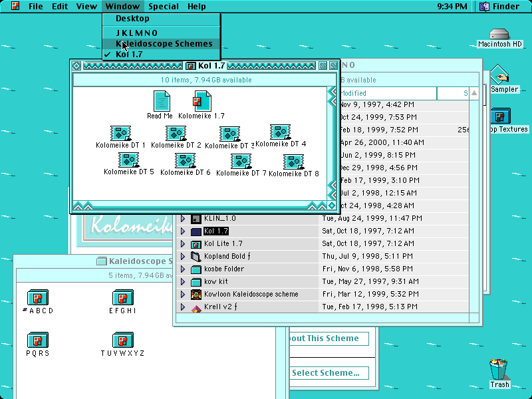Image resolution: width=532 pixels, height=399 pixels.
Task: Select the # A B C D folder icon
Action: point(38,297)
